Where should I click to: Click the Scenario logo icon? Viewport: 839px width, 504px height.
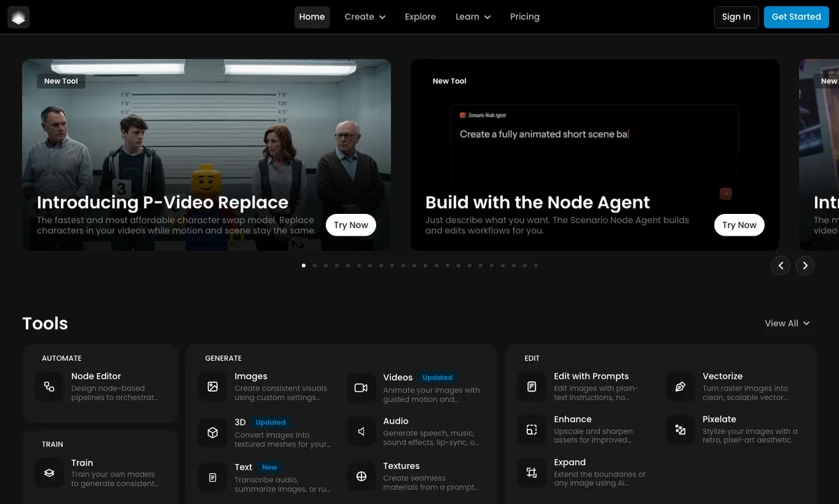click(x=19, y=17)
